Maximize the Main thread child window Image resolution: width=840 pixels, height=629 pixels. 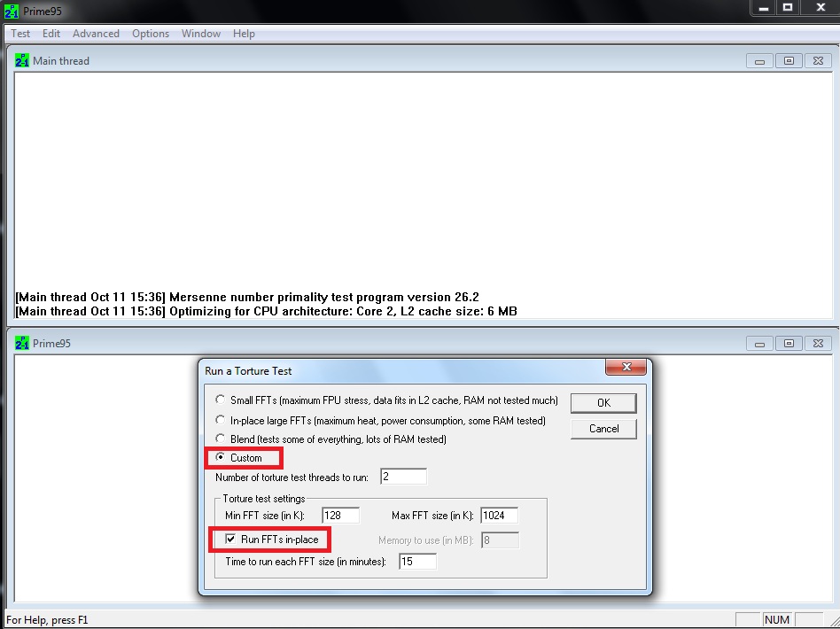coord(789,61)
